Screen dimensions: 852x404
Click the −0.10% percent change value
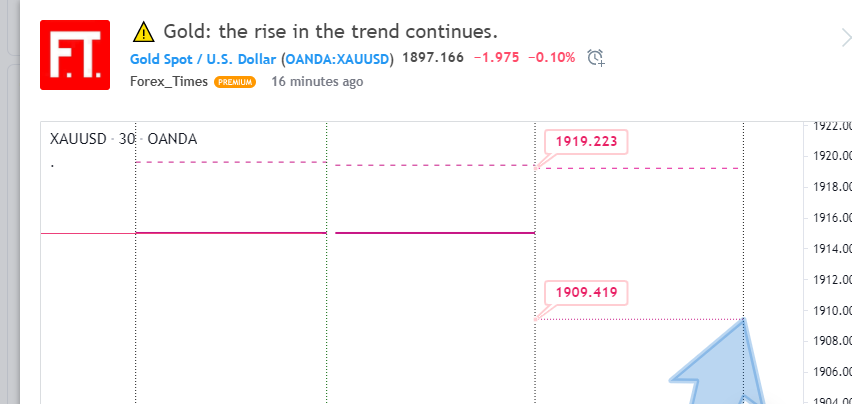pyautogui.click(x=554, y=57)
